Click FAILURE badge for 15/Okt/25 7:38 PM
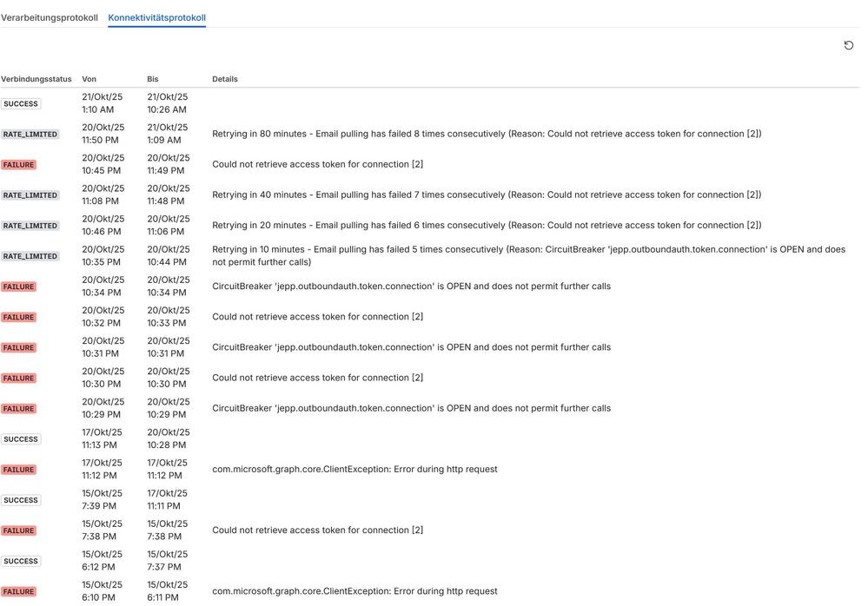868x606 pixels. point(19,530)
